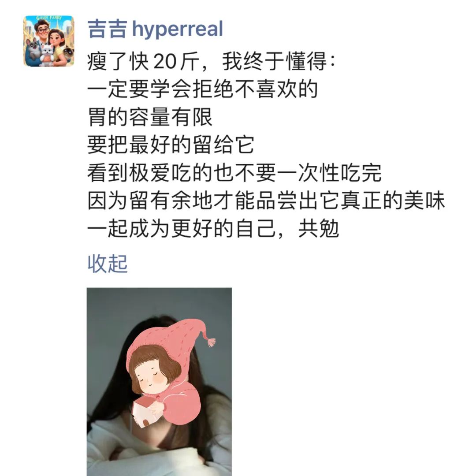Tap the number 20 in first line
Screen dimensions: 476x476
[x=165, y=62]
